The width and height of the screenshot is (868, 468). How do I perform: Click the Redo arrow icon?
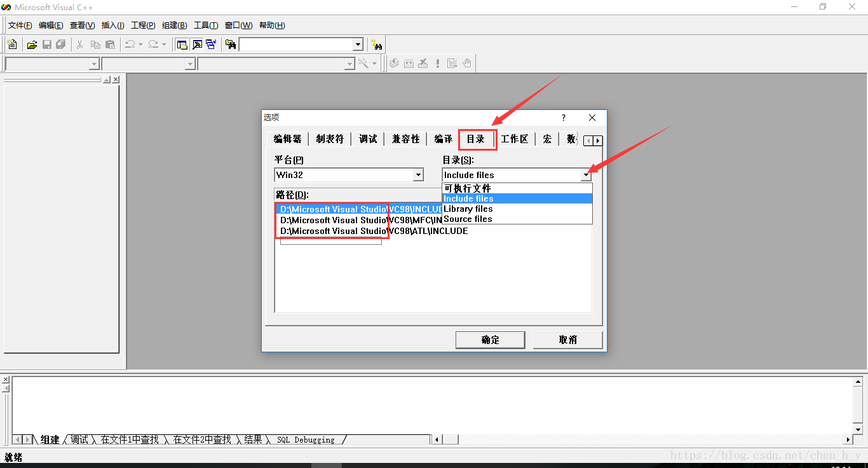[153, 45]
